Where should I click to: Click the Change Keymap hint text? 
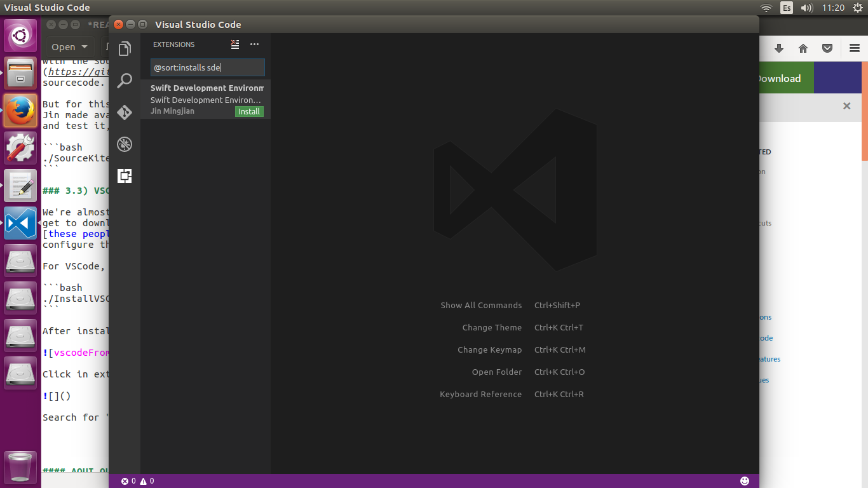pos(489,350)
